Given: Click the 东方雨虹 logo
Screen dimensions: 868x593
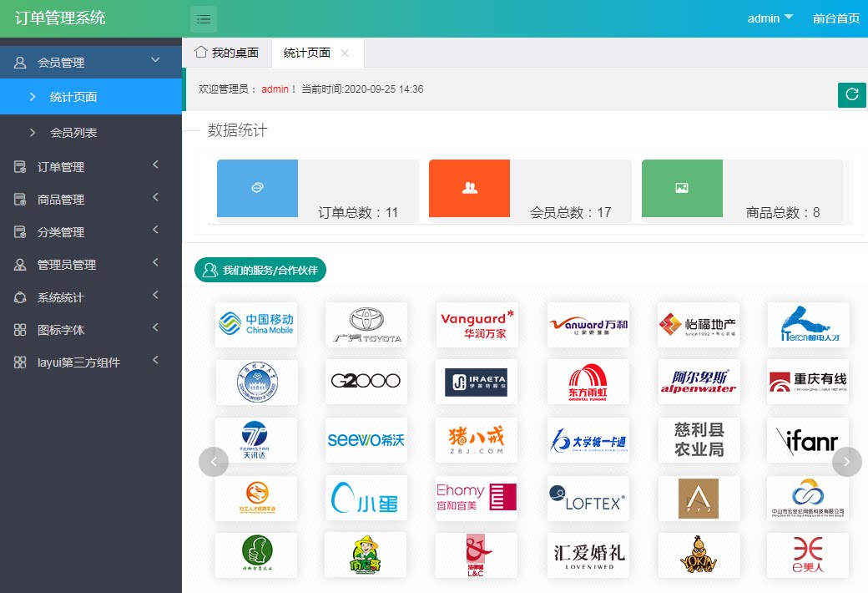Looking at the screenshot, I should pyautogui.click(x=588, y=382).
